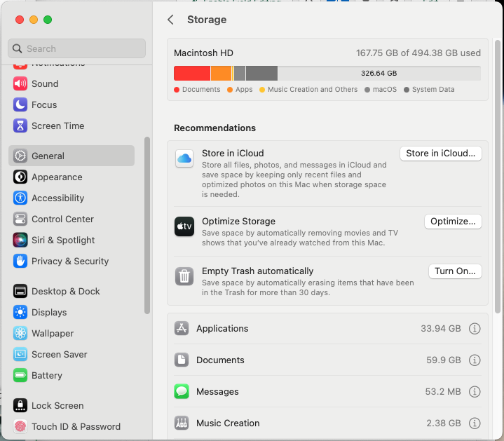Image resolution: width=504 pixels, height=441 pixels.
Task: Click the Applications category icon
Action: 182,329
